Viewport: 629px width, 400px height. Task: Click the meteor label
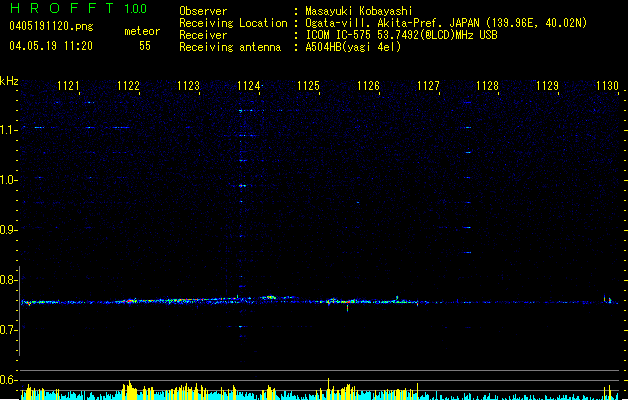pos(142,31)
